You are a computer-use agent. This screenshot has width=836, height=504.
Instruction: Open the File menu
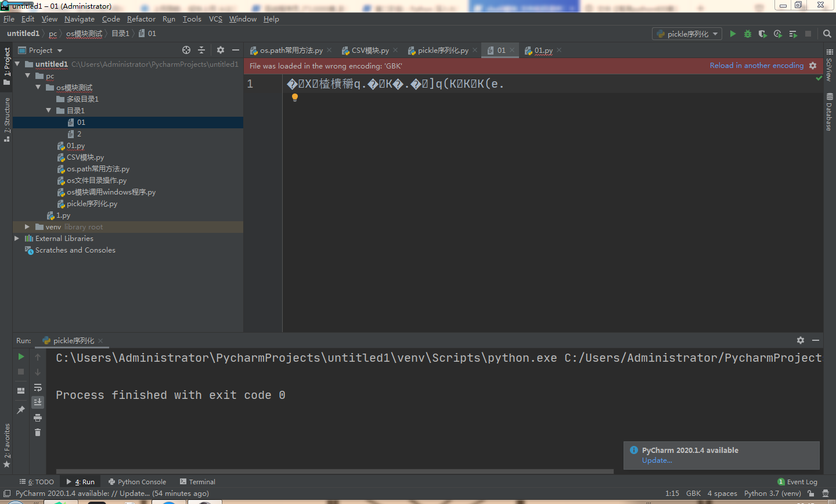pyautogui.click(x=9, y=19)
